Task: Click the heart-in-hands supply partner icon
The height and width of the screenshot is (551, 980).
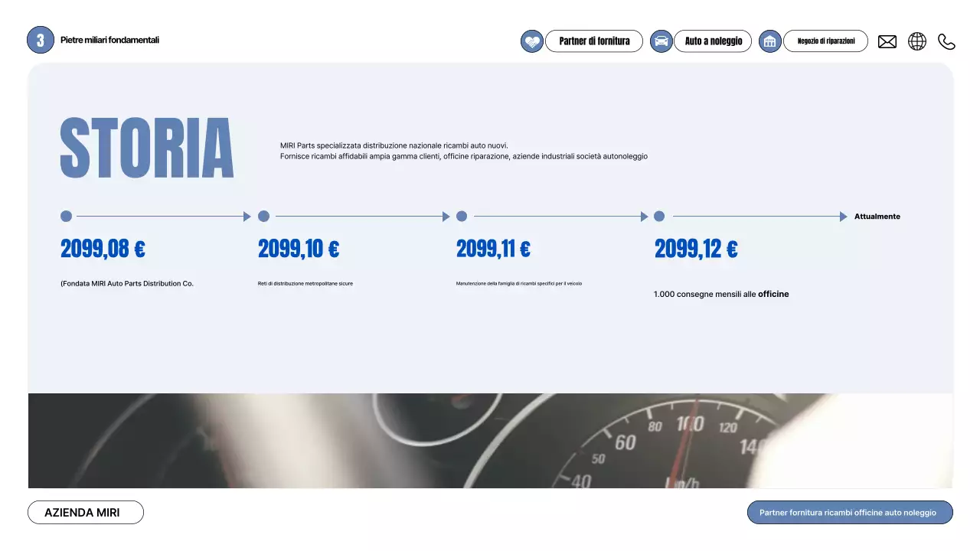Action: (x=531, y=41)
